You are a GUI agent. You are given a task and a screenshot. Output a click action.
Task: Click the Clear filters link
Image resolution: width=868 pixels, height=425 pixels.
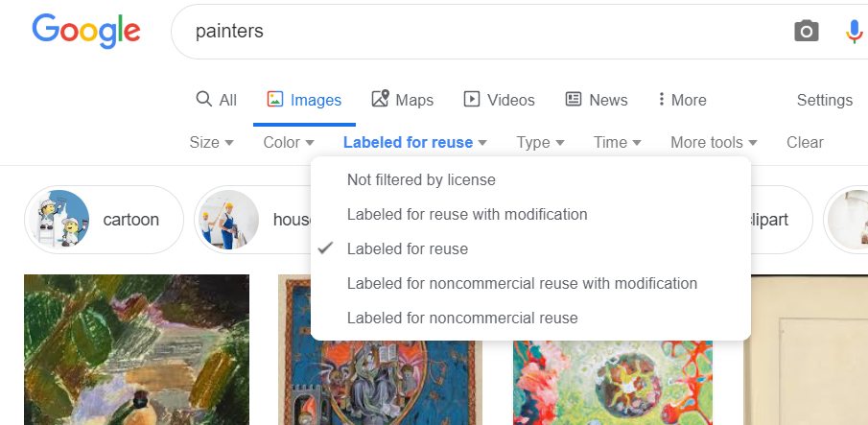pyautogui.click(x=805, y=142)
